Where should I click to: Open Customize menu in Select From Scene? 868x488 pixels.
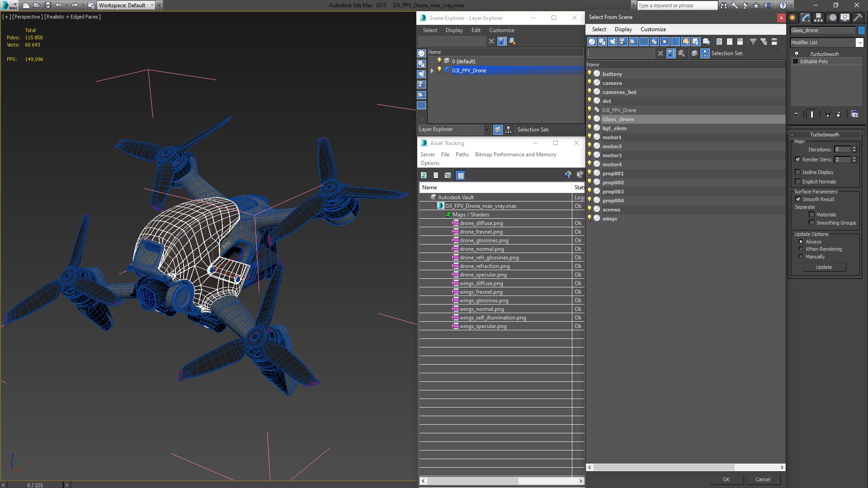tap(653, 29)
